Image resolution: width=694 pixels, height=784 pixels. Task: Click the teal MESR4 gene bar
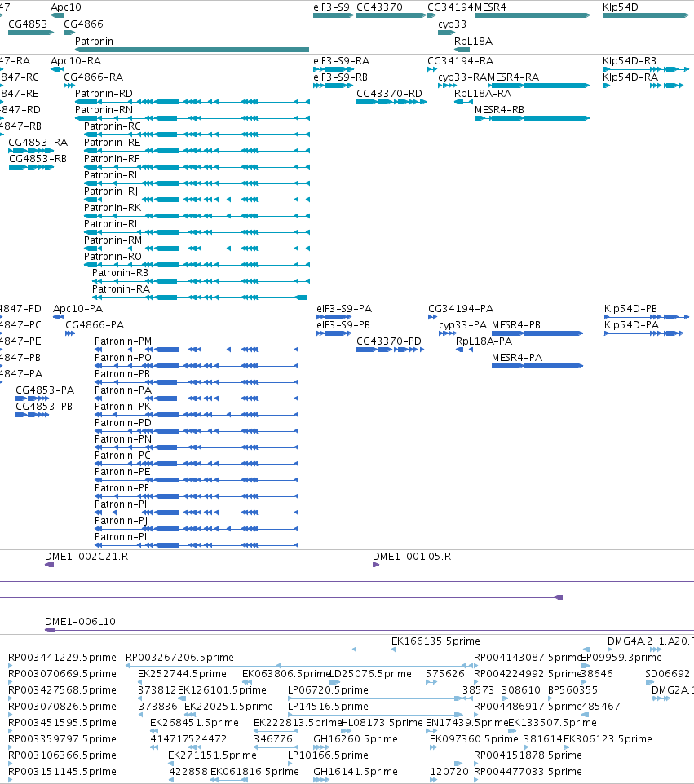pyautogui.click(x=533, y=15)
